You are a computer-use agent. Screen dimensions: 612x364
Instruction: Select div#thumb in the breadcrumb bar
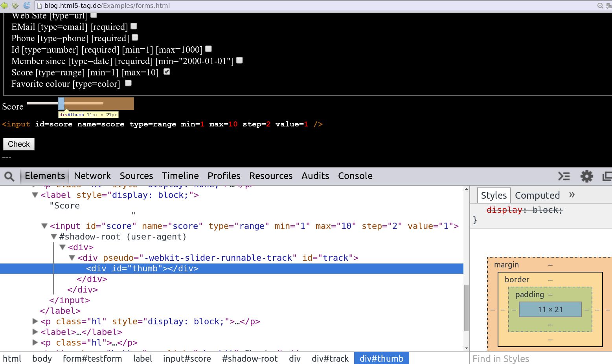[x=382, y=359]
